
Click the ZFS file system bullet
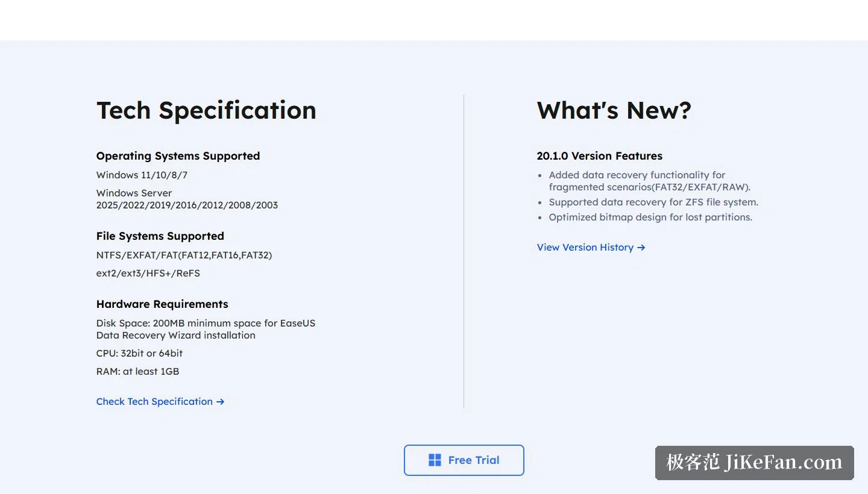click(x=653, y=202)
